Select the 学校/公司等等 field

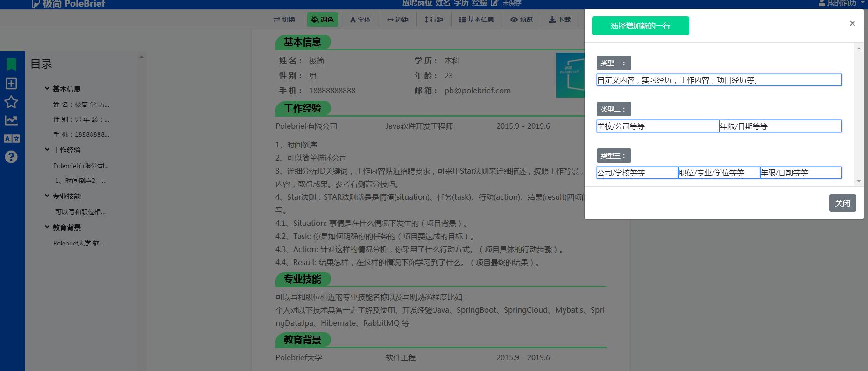pos(658,126)
